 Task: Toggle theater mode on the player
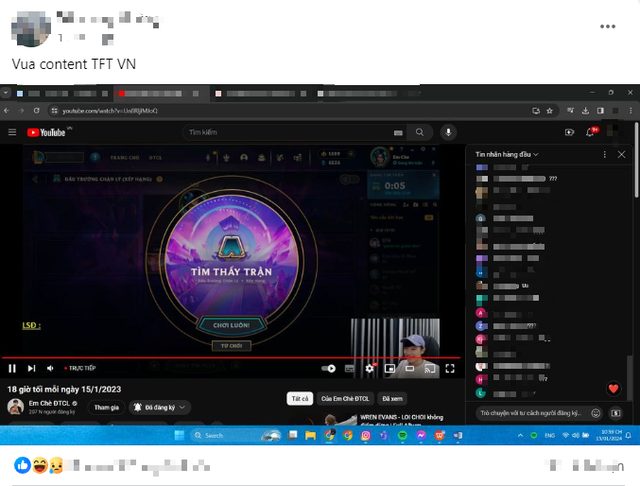tap(409, 368)
